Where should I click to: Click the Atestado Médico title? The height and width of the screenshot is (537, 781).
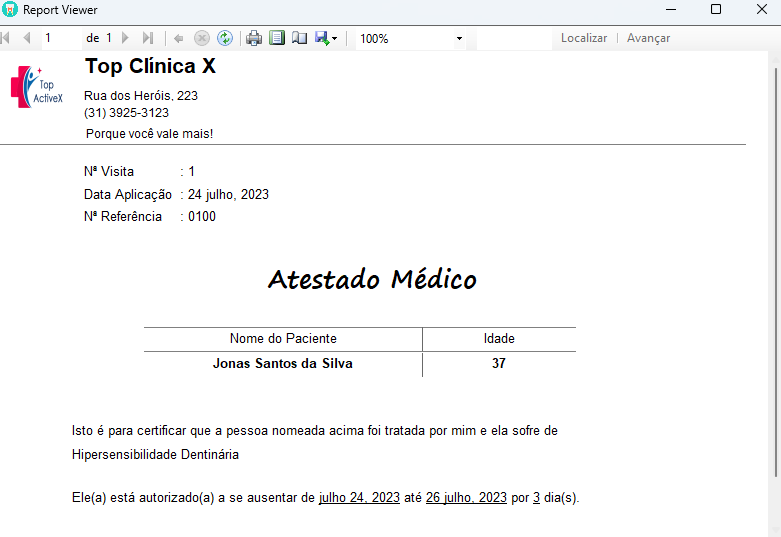pyautogui.click(x=372, y=279)
